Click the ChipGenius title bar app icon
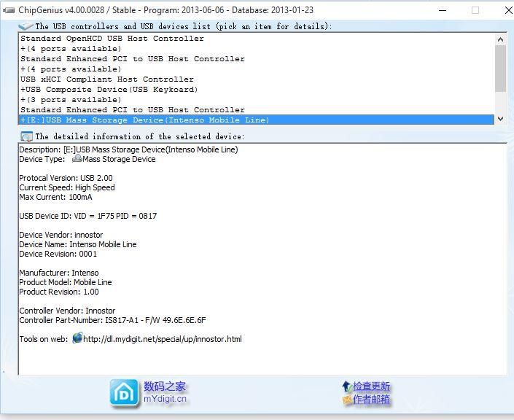 pos(9,10)
